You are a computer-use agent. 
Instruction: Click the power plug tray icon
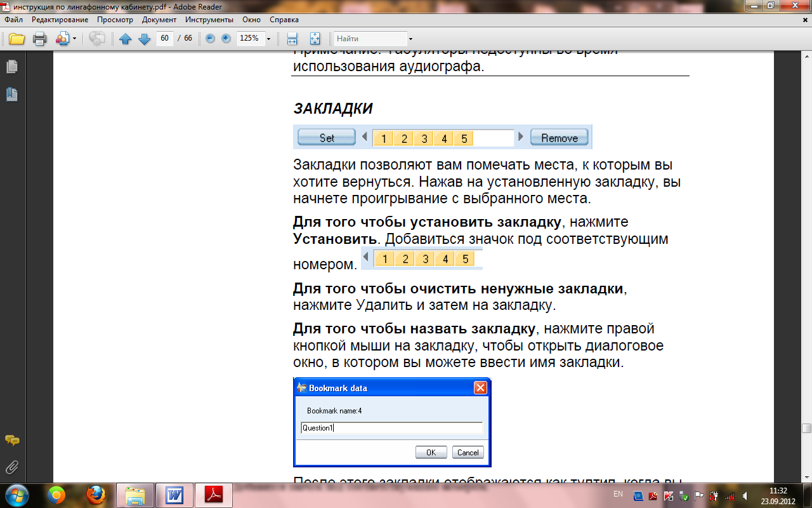[714, 496]
